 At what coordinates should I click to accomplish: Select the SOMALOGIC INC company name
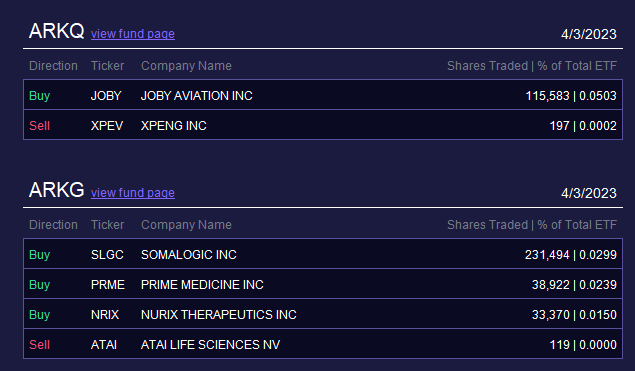[x=189, y=254]
